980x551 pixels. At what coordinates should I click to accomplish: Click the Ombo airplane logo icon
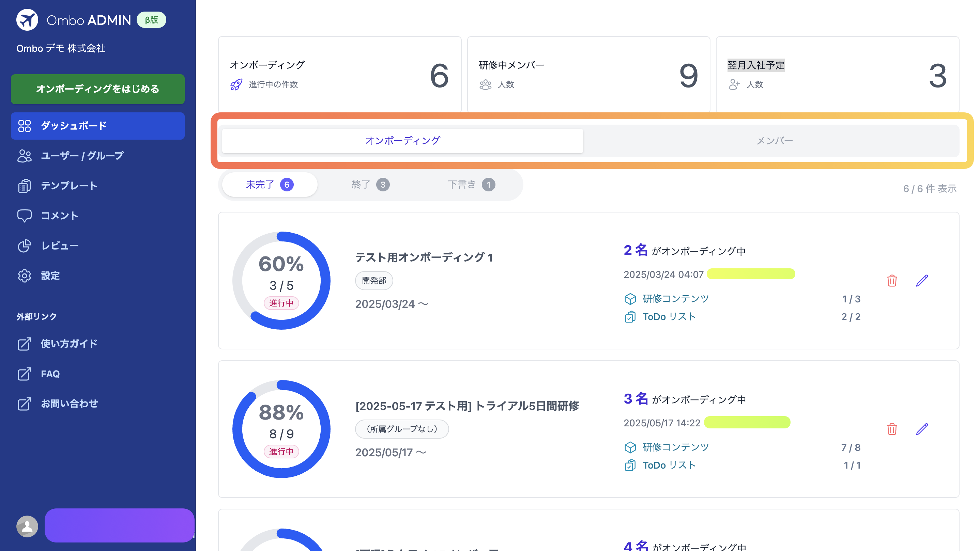27,20
